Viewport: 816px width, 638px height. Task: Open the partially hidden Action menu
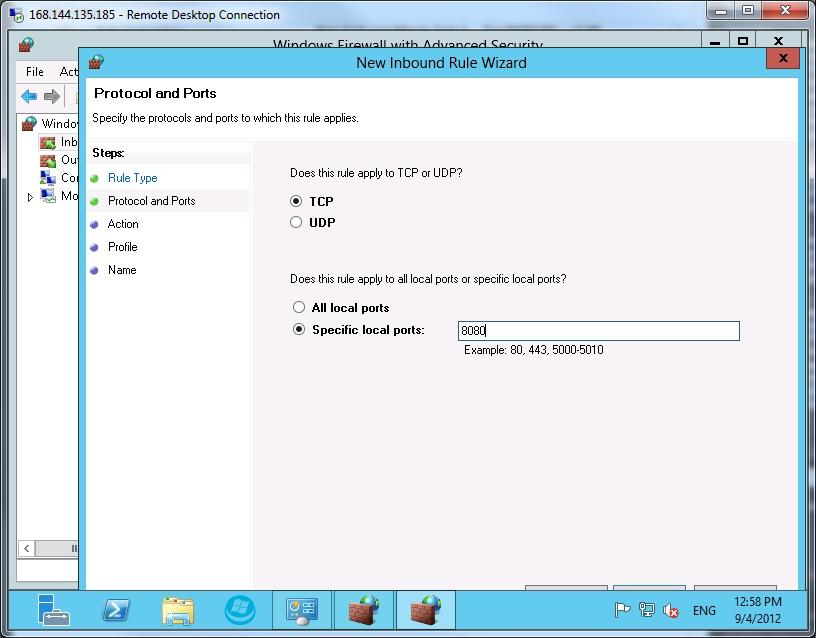click(68, 72)
